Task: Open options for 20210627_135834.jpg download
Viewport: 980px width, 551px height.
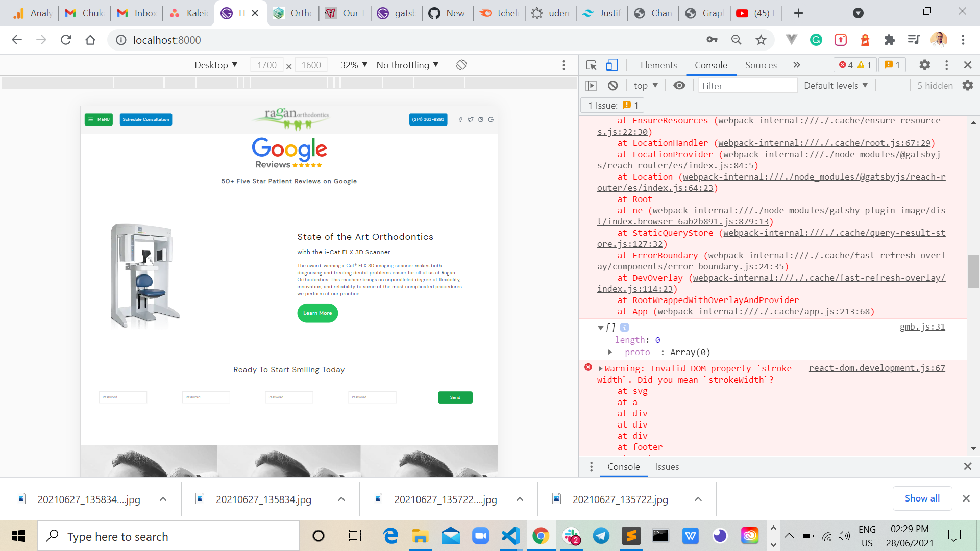Action: [x=341, y=499]
